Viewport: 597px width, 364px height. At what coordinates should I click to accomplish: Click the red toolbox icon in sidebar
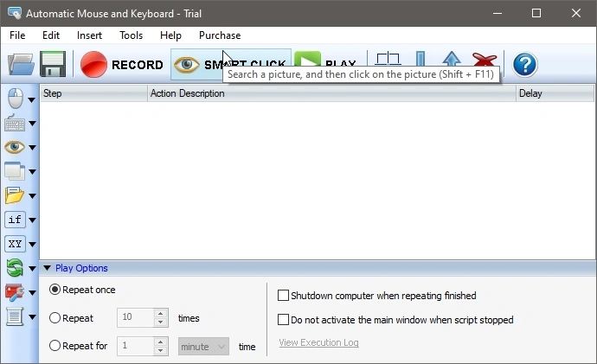point(15,292)
